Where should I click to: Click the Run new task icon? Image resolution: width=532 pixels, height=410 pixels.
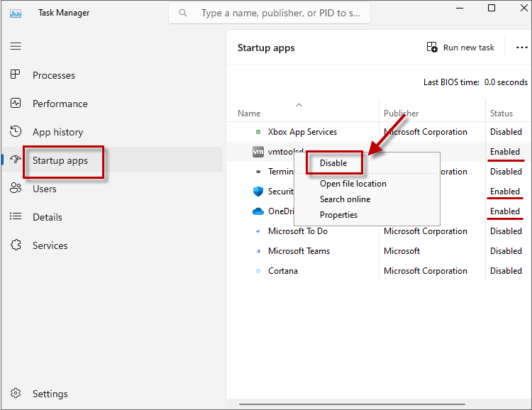(x=432, y=47)
